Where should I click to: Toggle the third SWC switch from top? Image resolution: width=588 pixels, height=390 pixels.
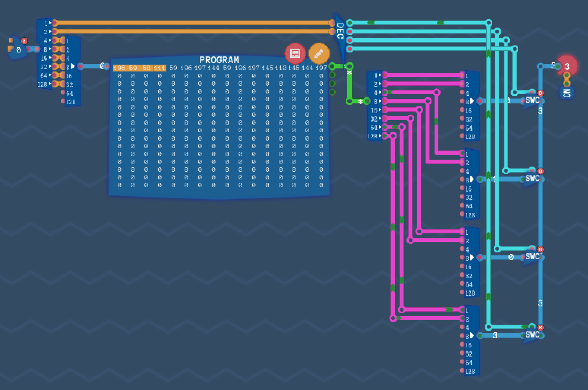[533, 257]
